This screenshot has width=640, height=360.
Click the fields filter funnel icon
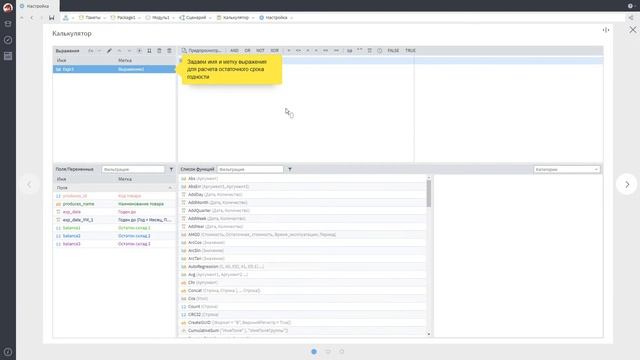171,169
